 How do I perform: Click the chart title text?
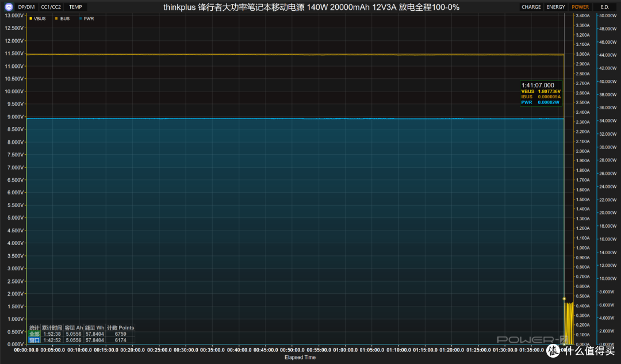tap(311, 7)
